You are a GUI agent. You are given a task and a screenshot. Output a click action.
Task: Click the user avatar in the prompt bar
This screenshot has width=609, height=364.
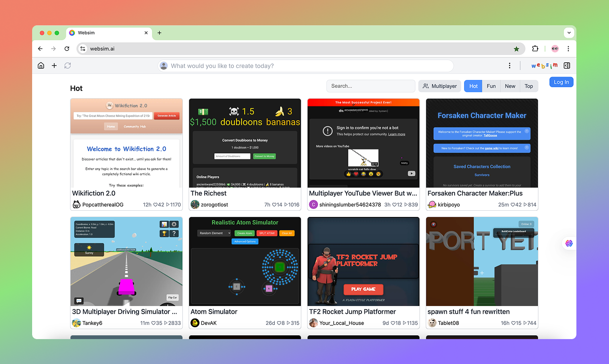click(164, 66)
